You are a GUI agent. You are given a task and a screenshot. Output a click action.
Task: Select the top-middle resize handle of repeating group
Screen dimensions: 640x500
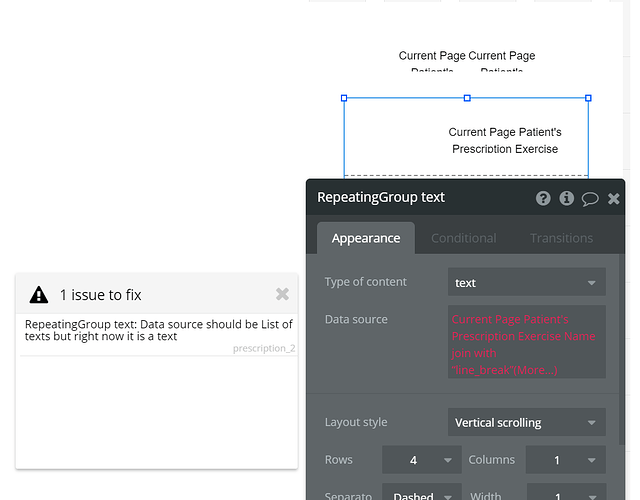tap(466, 98)
